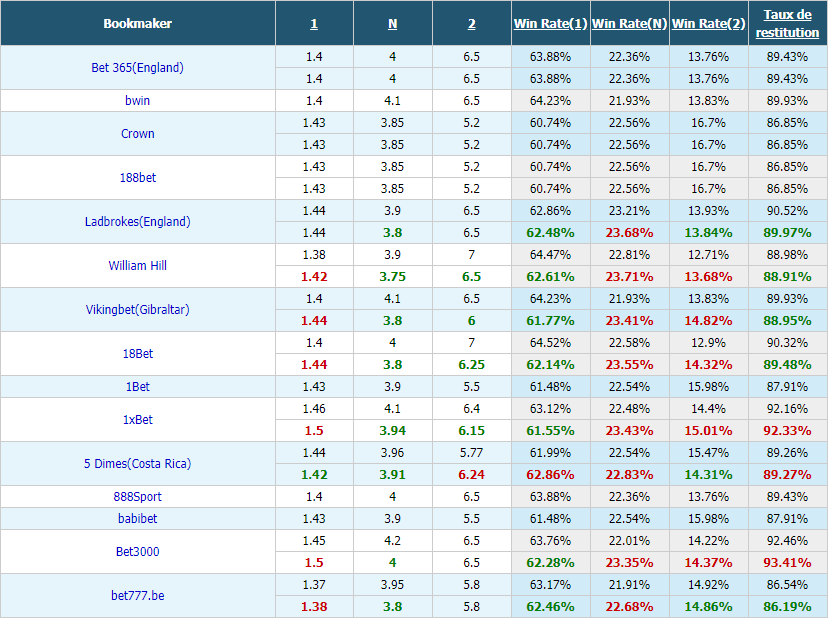
Task: Select 888Sport 89.43% restitution value
Action: point(787,497)
